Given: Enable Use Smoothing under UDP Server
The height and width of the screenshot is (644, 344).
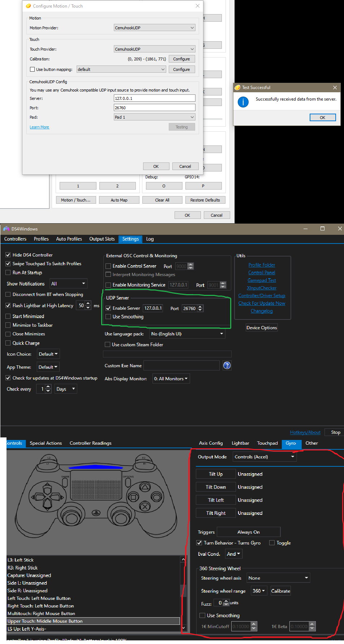Looking at the screenshot, I should click(108, 317).
